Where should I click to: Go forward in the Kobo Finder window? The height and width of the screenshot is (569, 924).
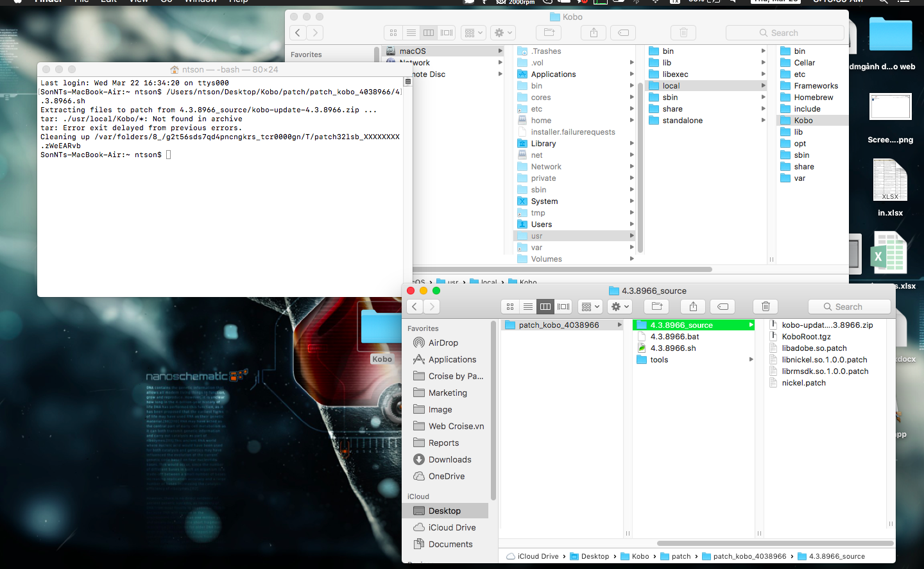[x=314, y=33]
